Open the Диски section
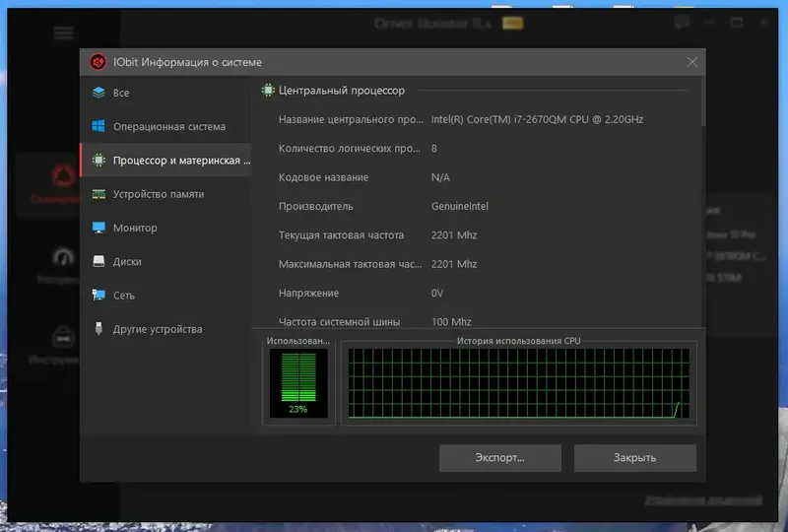The image size is (788, 532). 165,261
